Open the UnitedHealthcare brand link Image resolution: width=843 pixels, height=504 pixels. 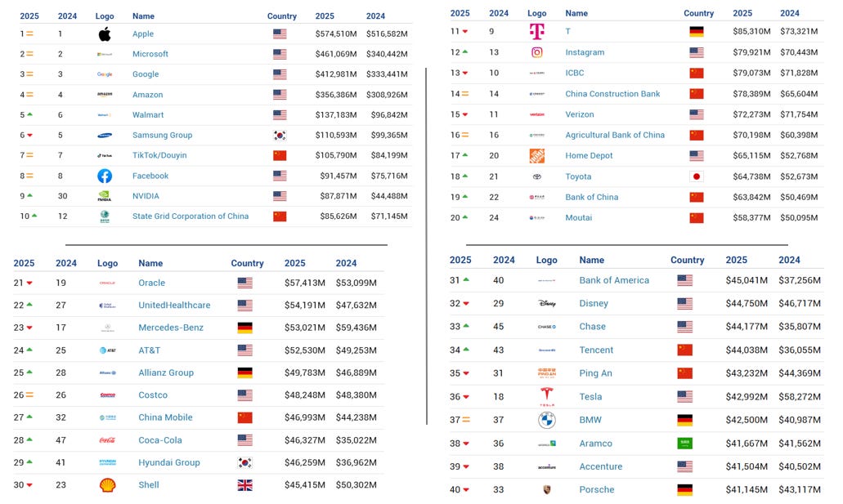[x=174, y=306]
